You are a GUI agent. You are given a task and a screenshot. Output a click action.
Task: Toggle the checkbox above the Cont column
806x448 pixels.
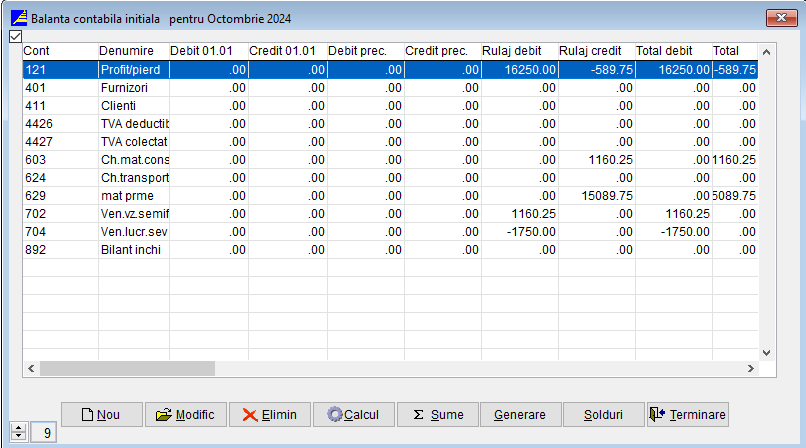click(x=15, y=37)
